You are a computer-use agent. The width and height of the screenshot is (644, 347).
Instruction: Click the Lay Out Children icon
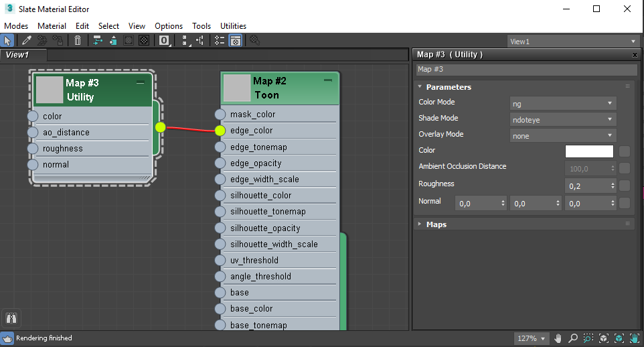coord(200,40)
